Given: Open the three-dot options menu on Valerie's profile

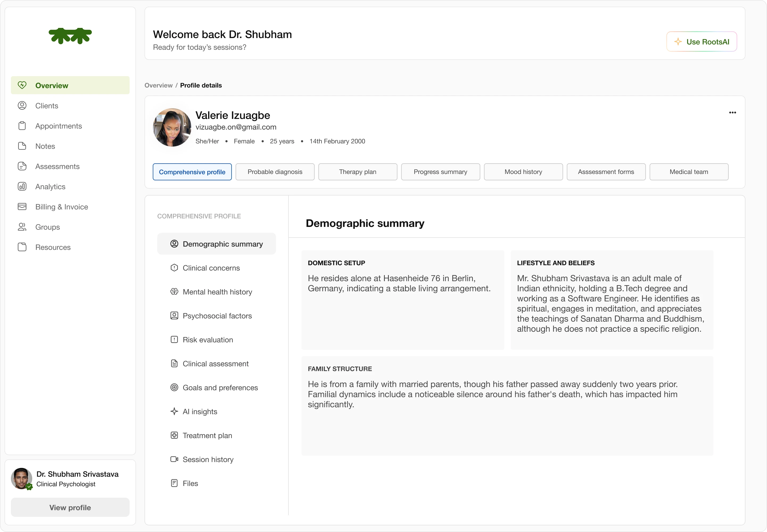Looking at the screenshot, I should point(732,113).
